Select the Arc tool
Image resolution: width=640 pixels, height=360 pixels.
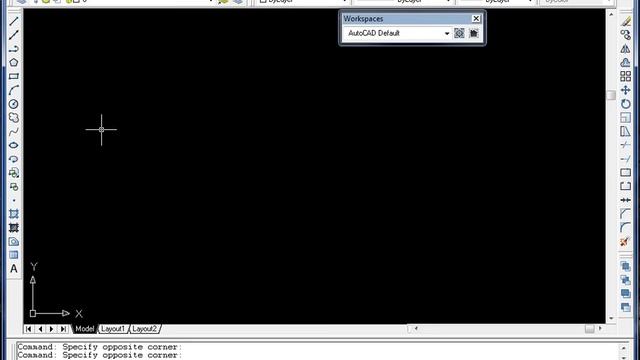pyautogui.click(x=13, y=90)
